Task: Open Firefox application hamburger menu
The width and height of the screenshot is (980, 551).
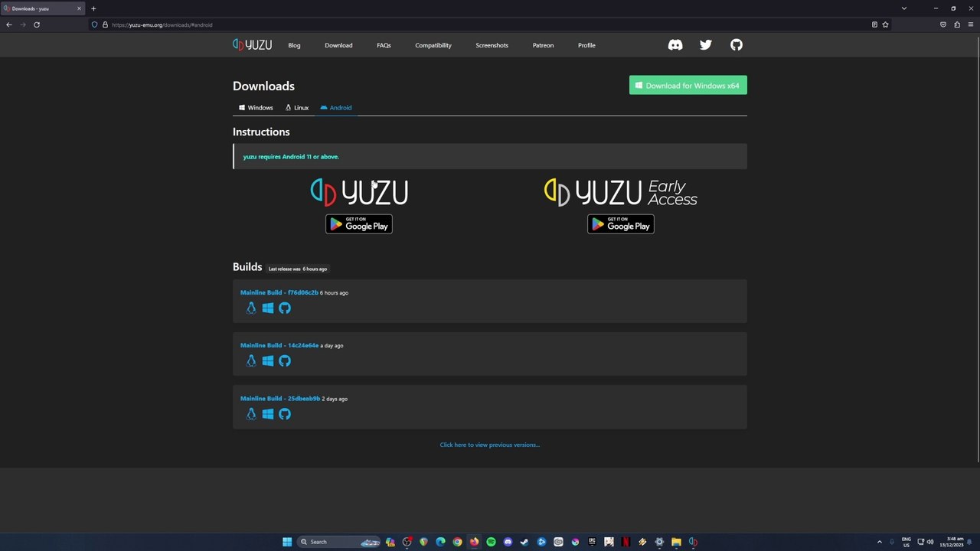Action: coord(971,24)
